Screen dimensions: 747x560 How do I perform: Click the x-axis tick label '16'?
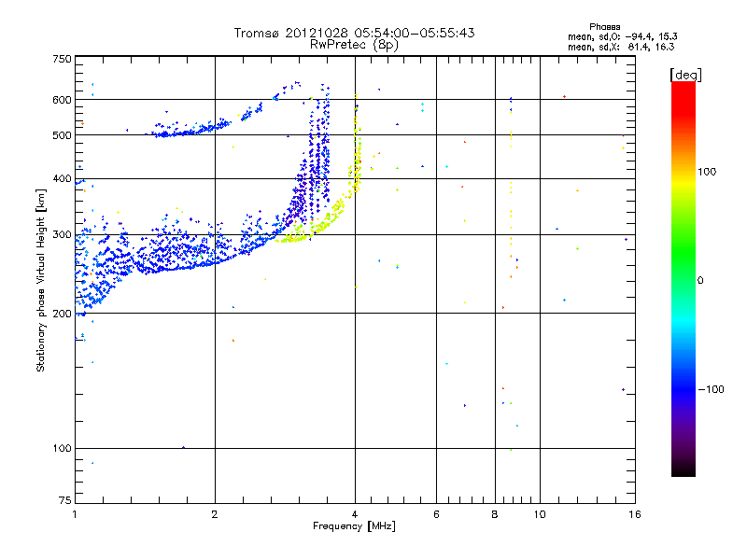(635, 514)
